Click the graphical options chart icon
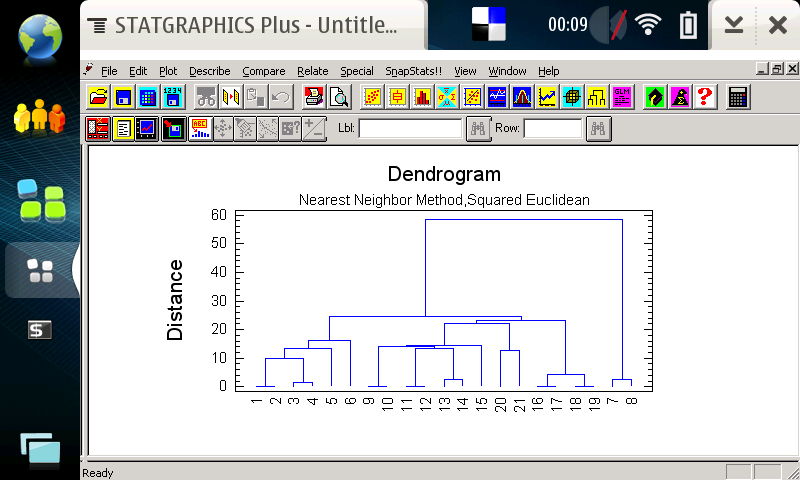 click(x=148, y=128)
